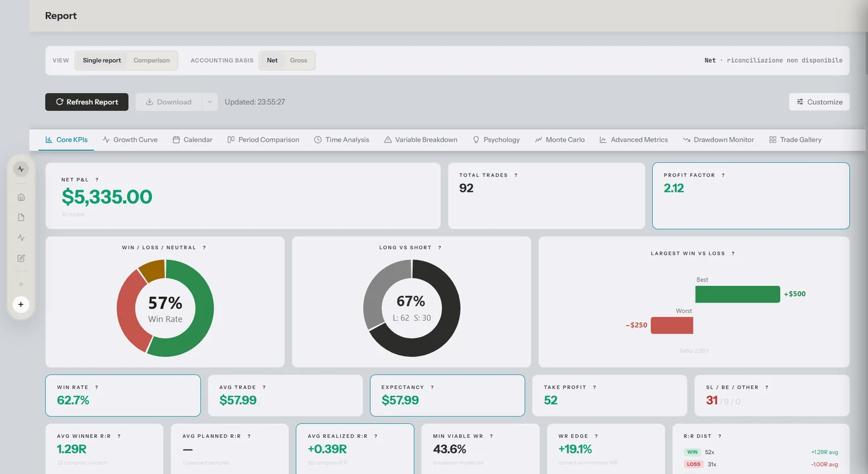Screen dimensions: 868x474
Task: Open the Period Comparison tab
Action: [x=263, y=140]
